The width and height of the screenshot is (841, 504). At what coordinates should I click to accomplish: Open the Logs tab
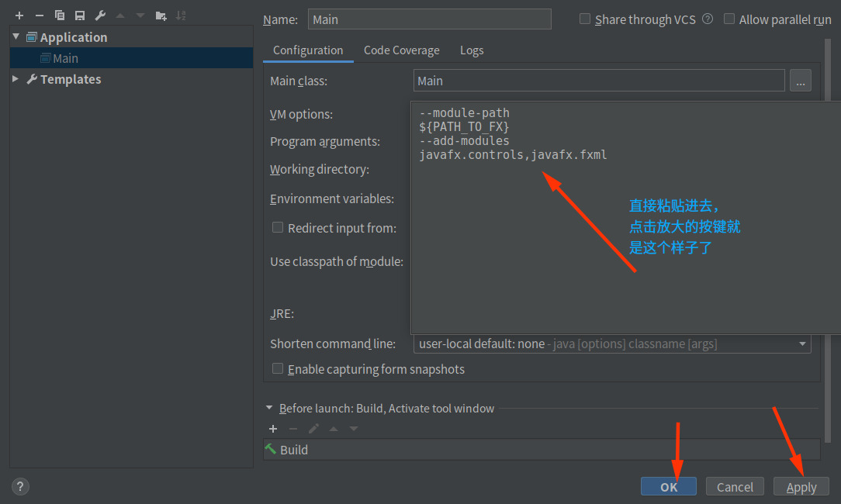[472, 50]
